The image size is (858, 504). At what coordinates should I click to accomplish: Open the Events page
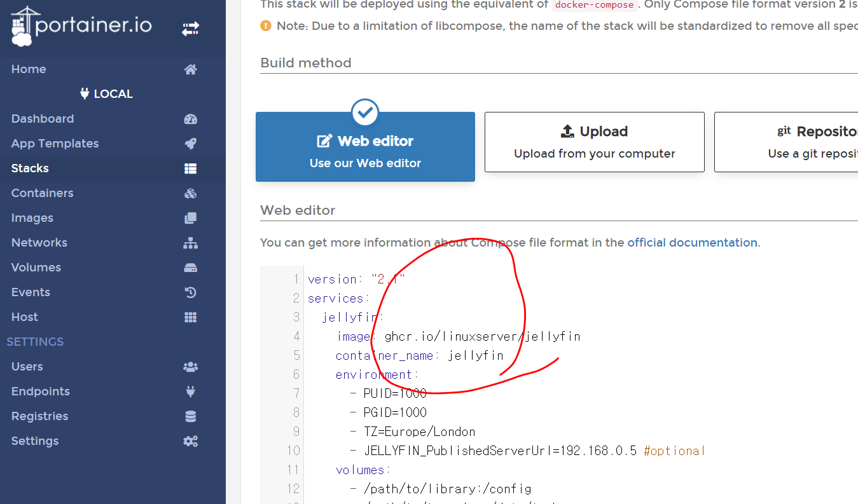pyautogui.click(x=113, y=292)
